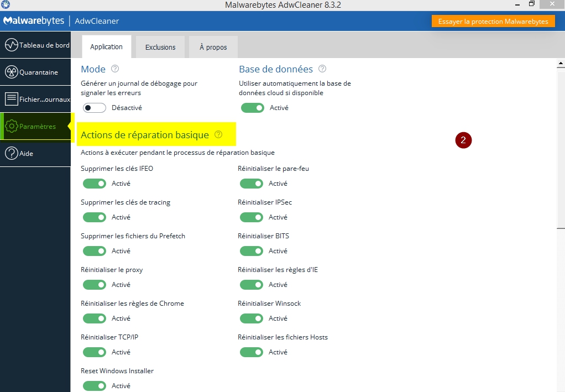Click the Mode section heading
This screenshot has width=565, height=392.
93,69
